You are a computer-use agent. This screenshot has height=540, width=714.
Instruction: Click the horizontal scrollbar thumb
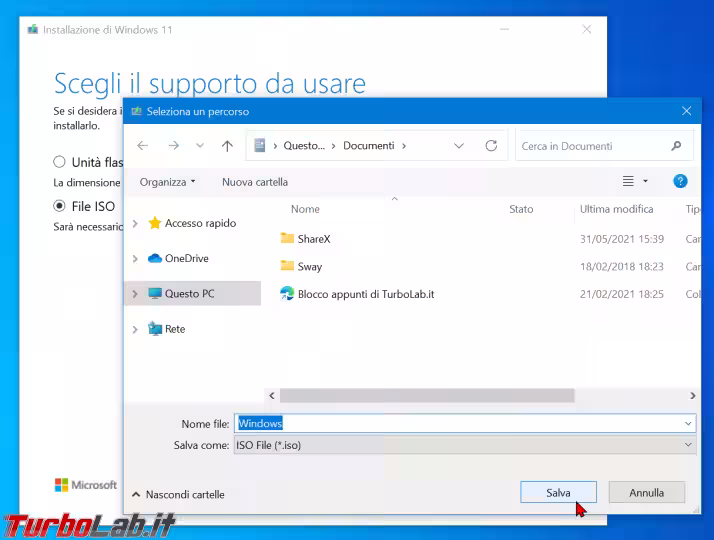pos(427,396)
